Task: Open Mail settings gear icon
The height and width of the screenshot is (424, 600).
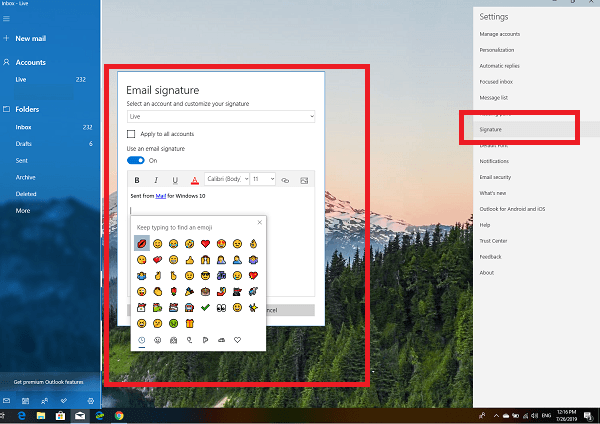Action: (91, 401)
